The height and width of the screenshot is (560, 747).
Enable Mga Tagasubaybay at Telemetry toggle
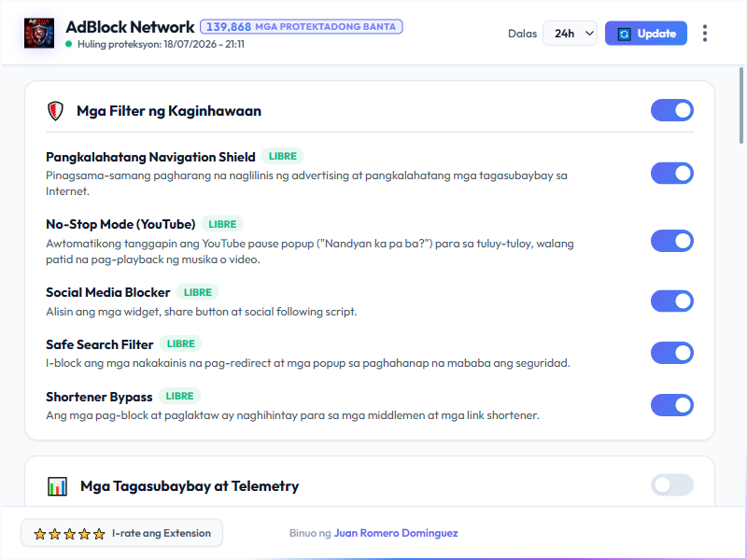click(x=671, y=485)
